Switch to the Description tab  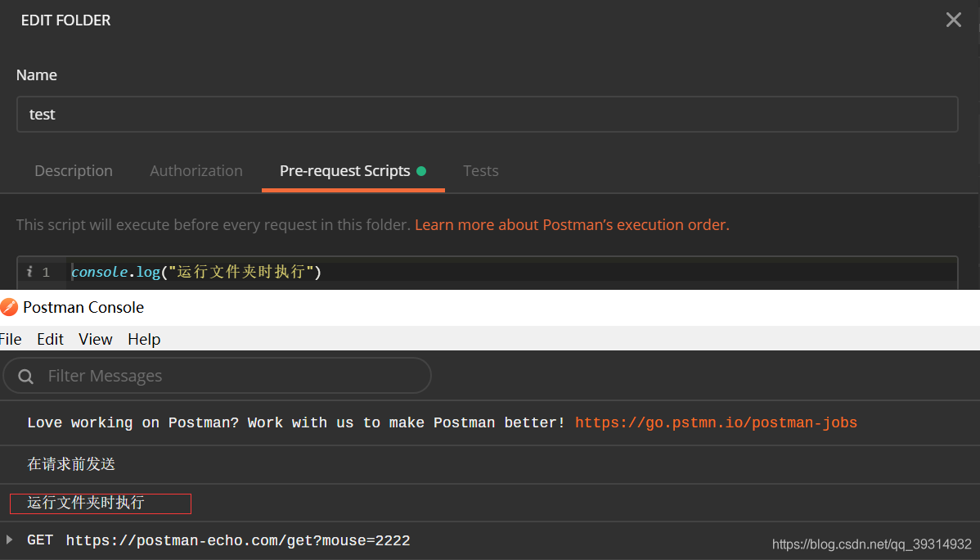point(74,171)
